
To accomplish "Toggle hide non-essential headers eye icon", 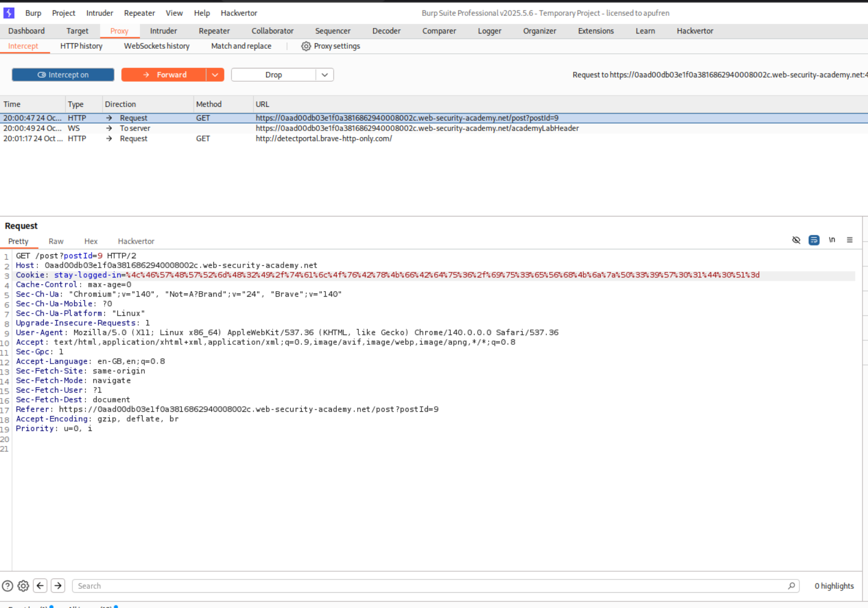I will coord(796,240).
